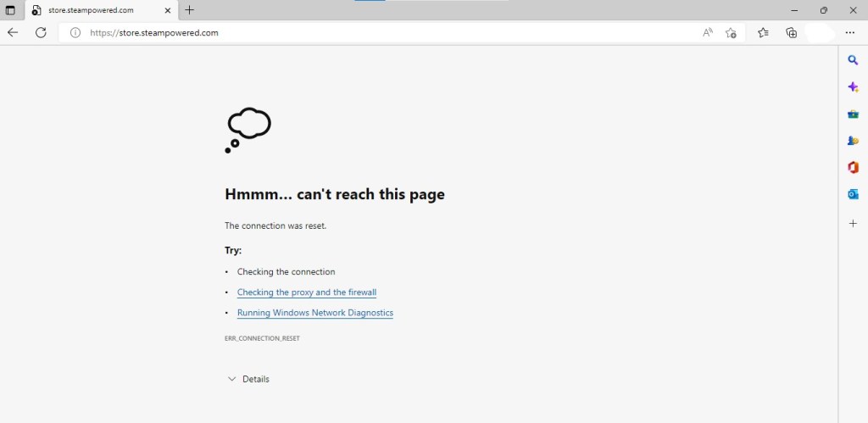Viewport: 868px width, 423px height.
Task: View site information icon in address bar
Action: tap(75, 32)
